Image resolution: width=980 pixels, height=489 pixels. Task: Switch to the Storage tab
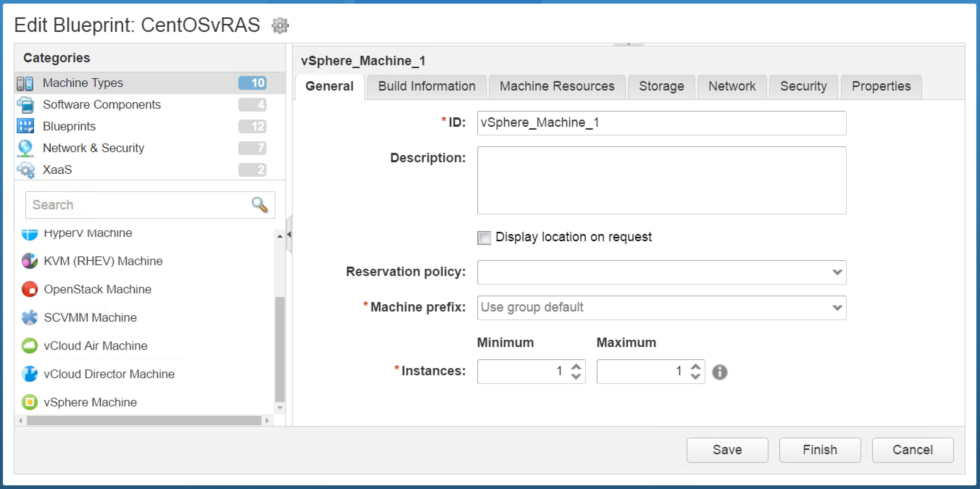(x=661, y=87)
